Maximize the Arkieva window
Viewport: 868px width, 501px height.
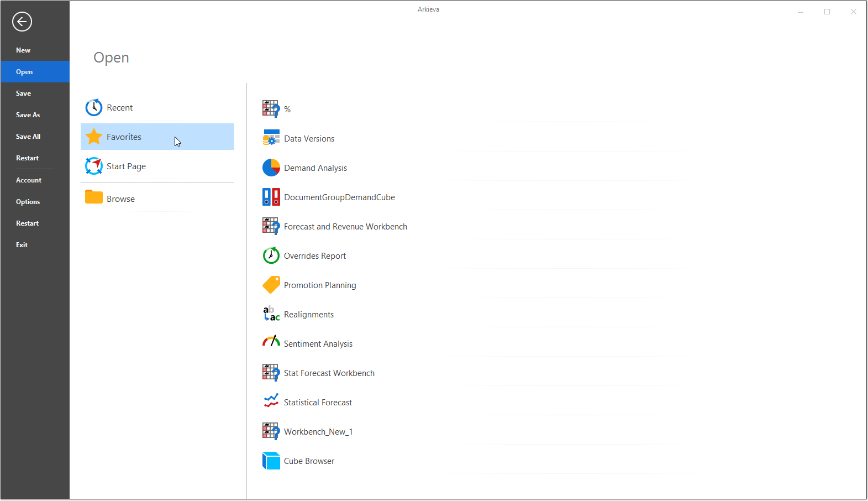click(x=827, y=12)
